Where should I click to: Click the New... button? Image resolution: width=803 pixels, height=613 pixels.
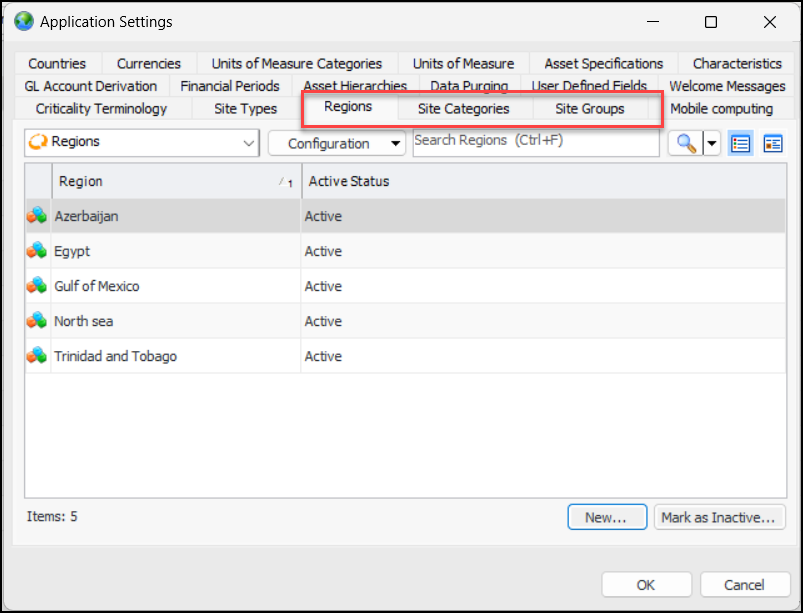pos(605,517)
